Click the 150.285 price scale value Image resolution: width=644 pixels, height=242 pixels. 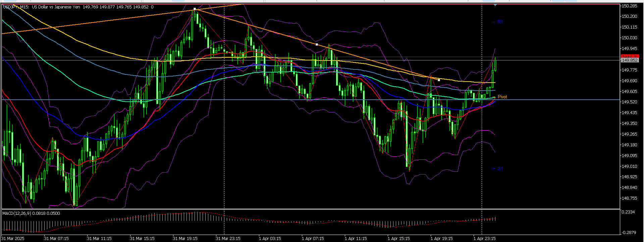tap(629, 6)
